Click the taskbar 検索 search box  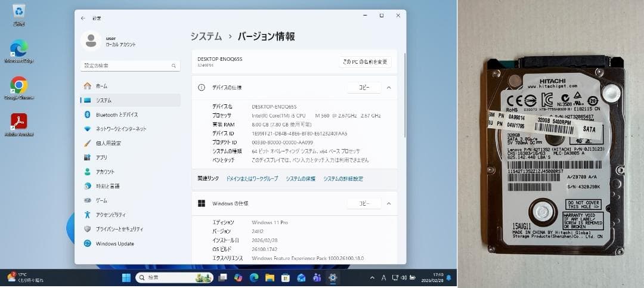pyautogui.click(x=174, y=278)
